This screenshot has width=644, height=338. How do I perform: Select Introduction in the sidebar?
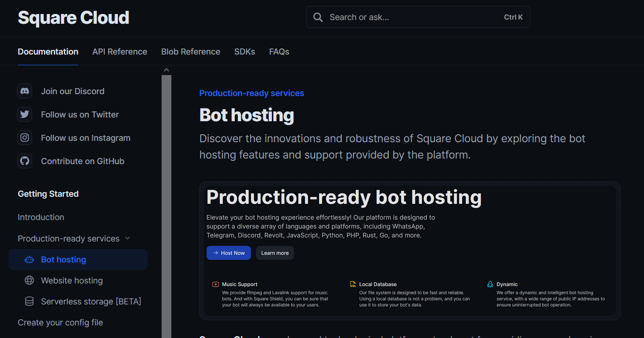(x=41, y=217)
